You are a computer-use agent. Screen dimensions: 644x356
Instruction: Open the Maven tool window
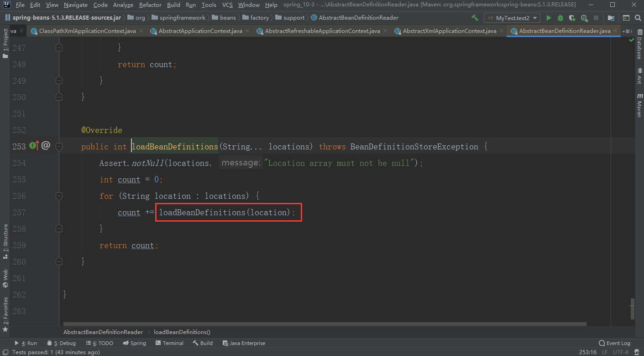(x=639, y=106)
